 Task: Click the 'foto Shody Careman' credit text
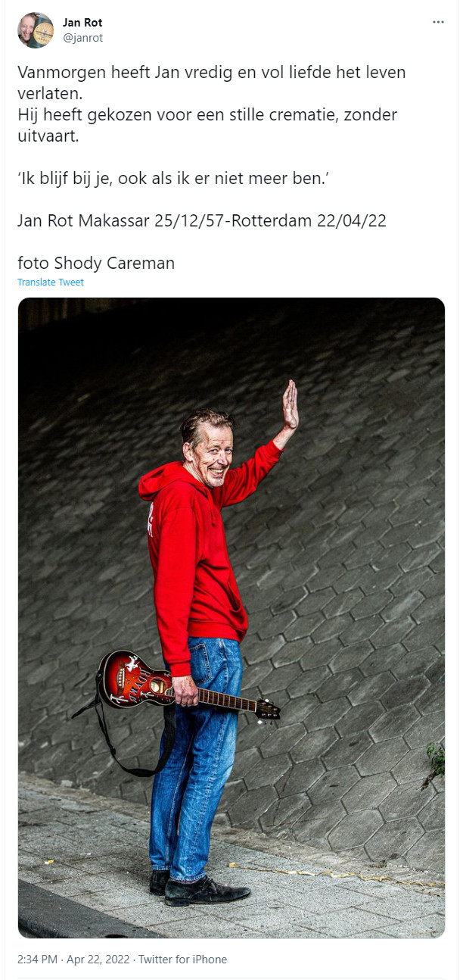(x=96, y=264)
